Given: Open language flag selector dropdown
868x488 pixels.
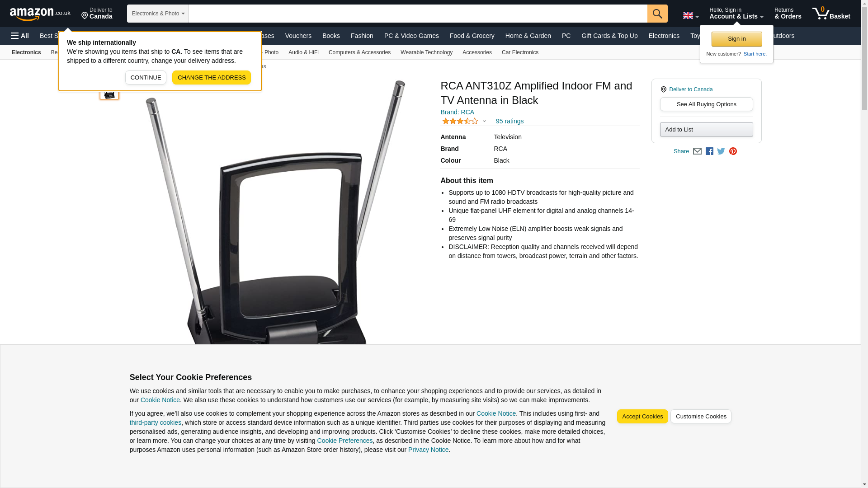Looking at the screenshot, I should [690, 15].
